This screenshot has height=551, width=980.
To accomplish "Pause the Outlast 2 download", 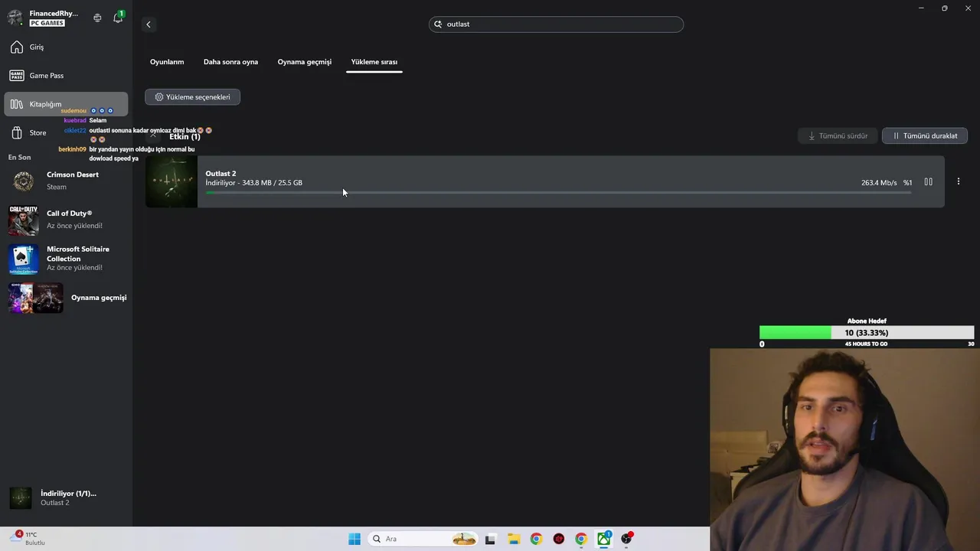I will 928,182.
